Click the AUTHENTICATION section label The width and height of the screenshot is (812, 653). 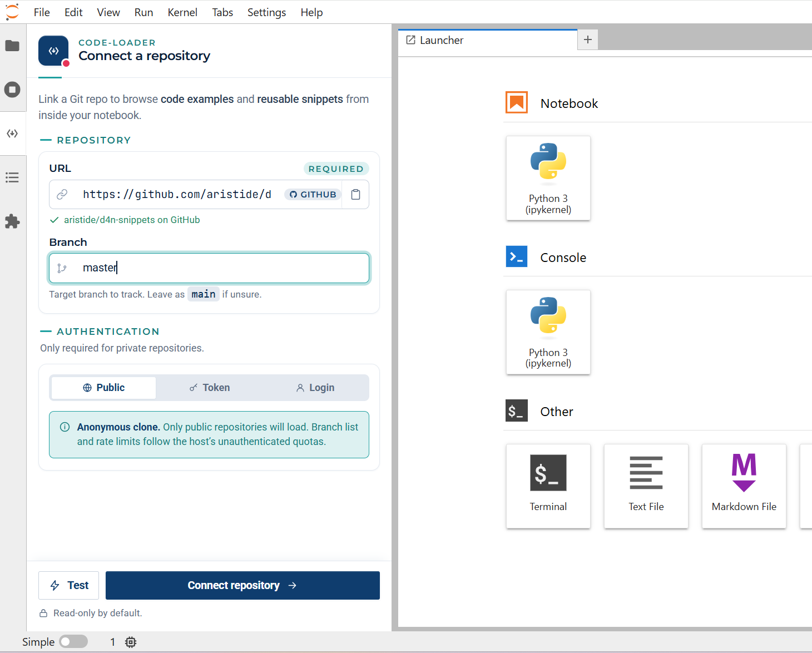click(108, 332)
